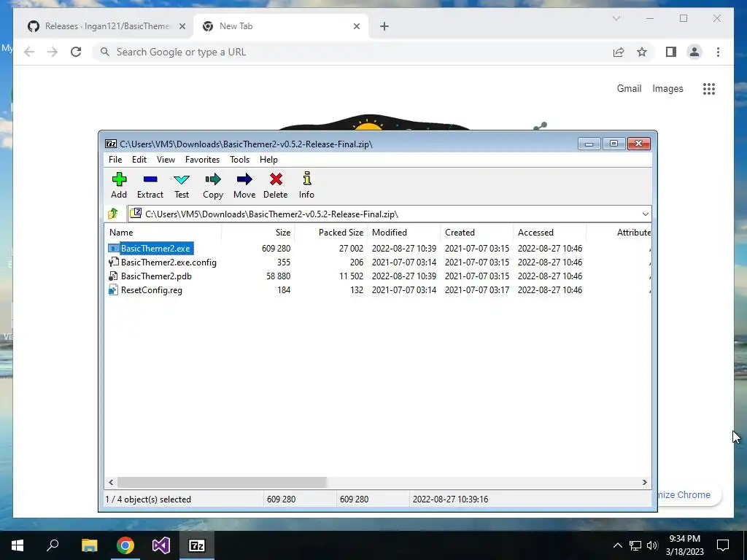Image resolution: width=747 pixels, height=560 pixels.
Task: Open the Favorites menu
Action: [x=202, y=160]
